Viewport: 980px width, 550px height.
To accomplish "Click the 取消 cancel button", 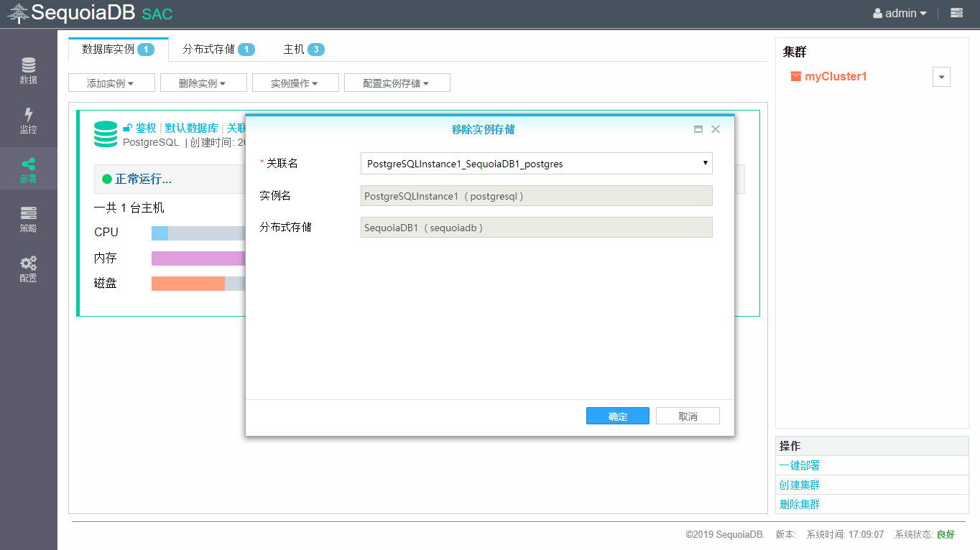I will 688,416.
